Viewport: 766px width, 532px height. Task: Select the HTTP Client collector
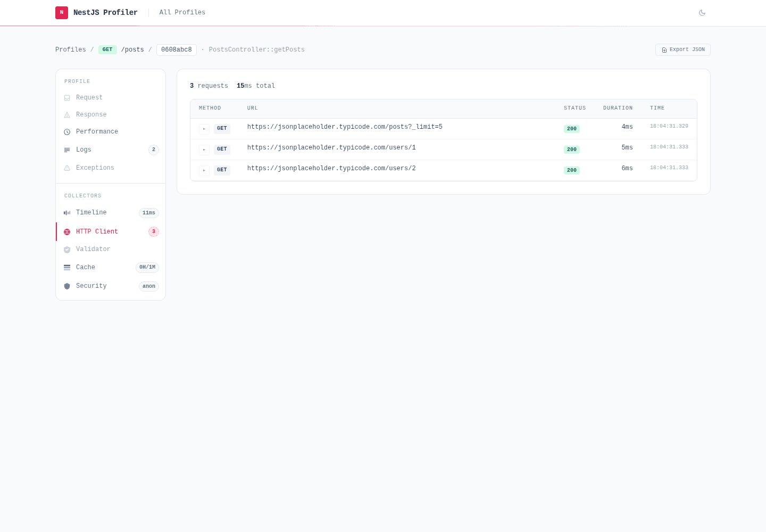click(x=111, y=231)
